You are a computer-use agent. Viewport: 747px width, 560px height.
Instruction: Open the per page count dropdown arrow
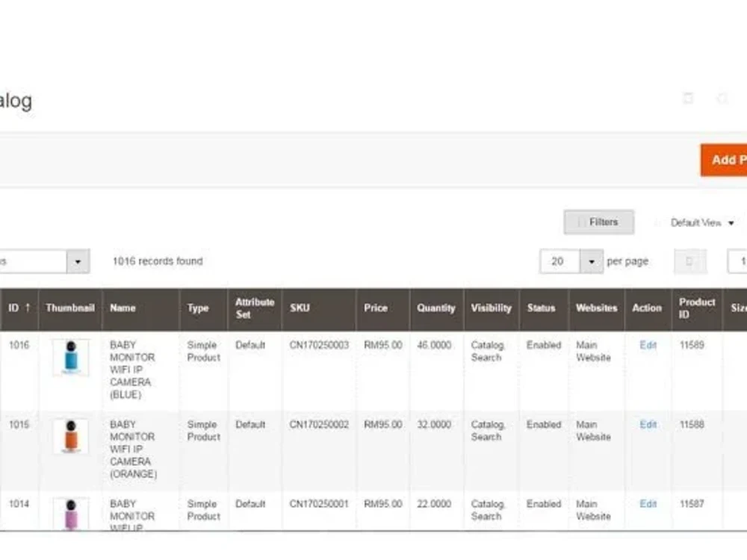591,261
